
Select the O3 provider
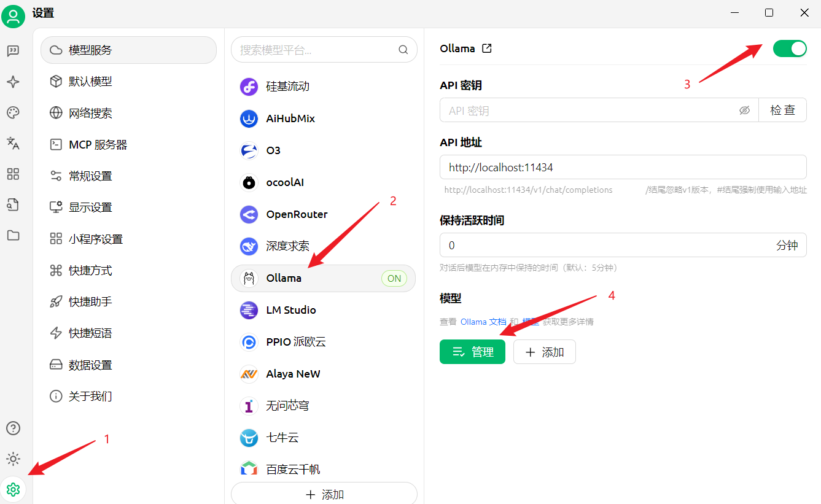point(324,150)
